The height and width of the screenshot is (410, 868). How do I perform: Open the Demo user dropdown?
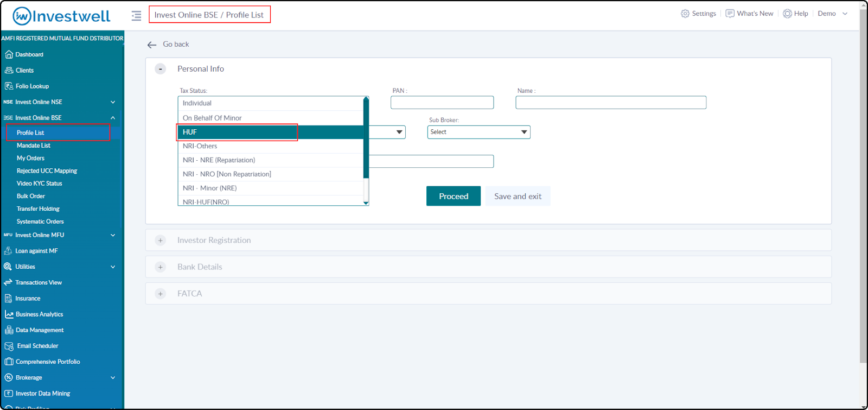pos(833,14)
